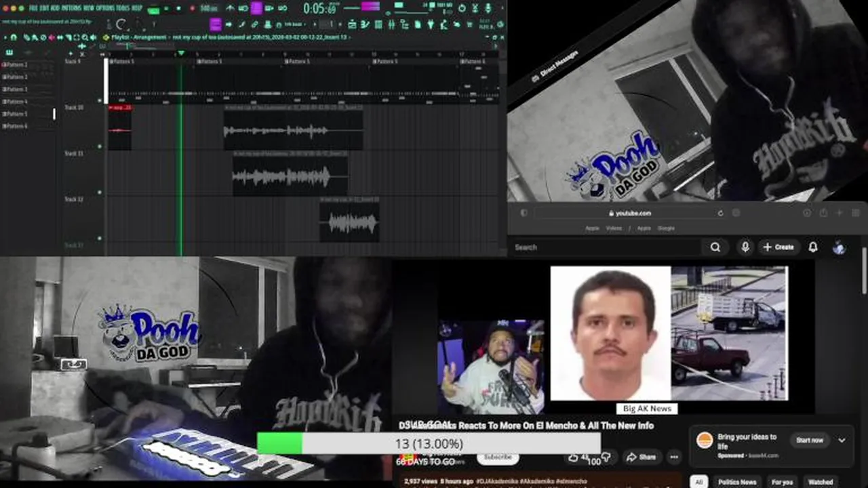Click the green playhead marker on the timeline
The width and height of the screenshot is (868, 488).
pos(180,54)
